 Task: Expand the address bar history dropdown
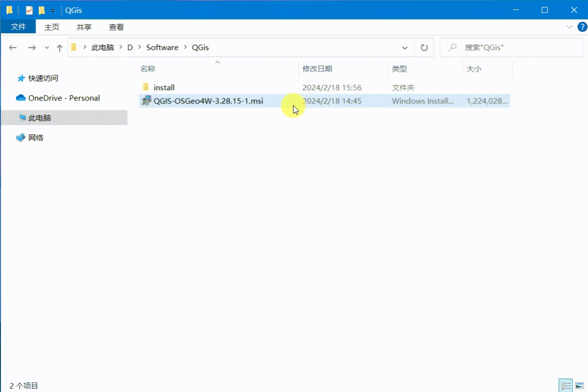(404, 48)
